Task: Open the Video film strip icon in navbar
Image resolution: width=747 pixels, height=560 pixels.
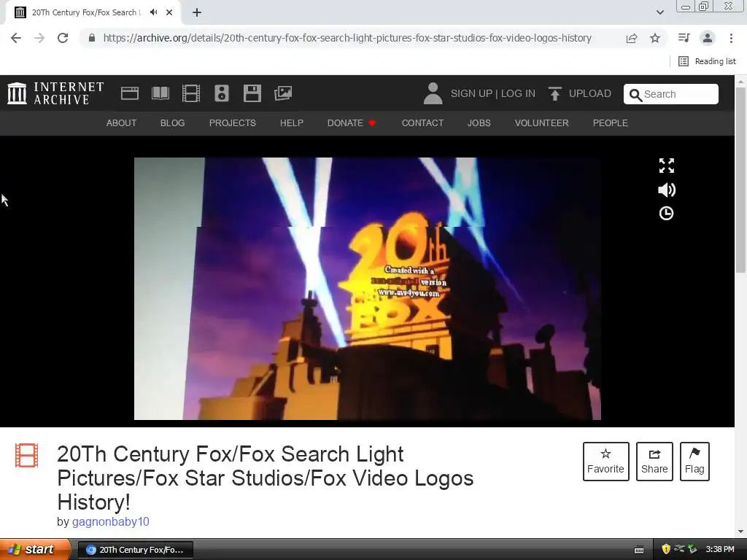Action: point(191,93)
